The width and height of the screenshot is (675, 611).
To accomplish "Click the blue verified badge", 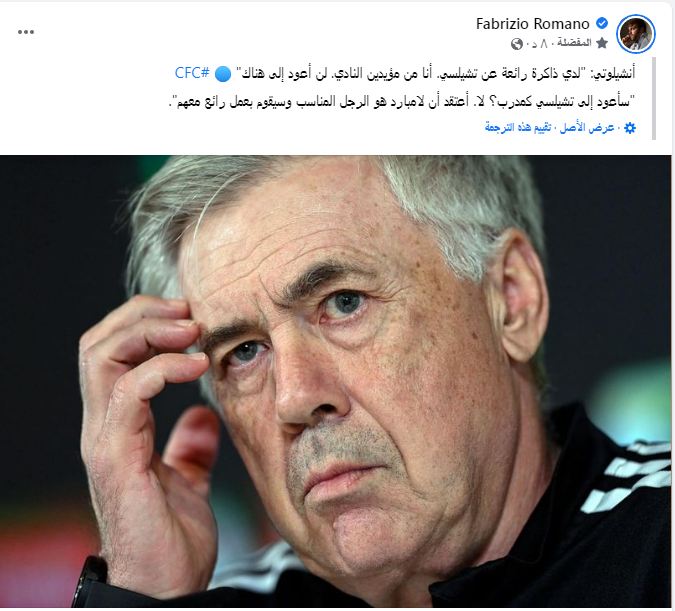I will coord(602,23).
